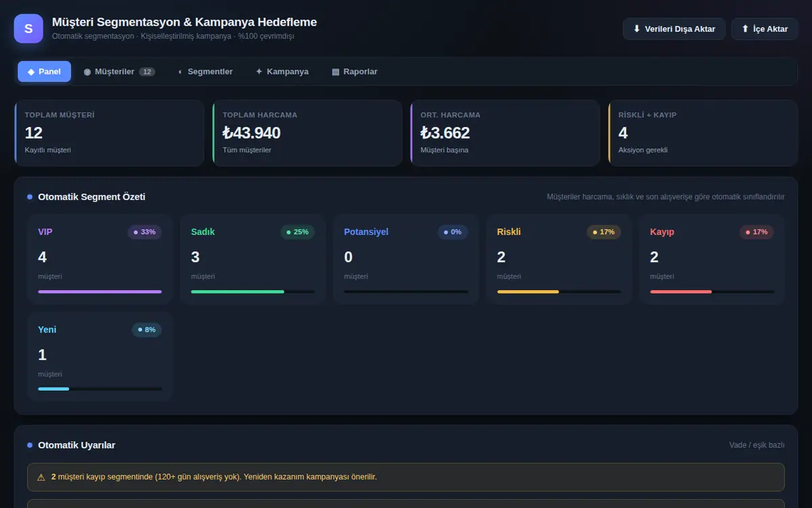Go to the Segmentler tab
The image size is (812, 508).
(x=206, y=72)
